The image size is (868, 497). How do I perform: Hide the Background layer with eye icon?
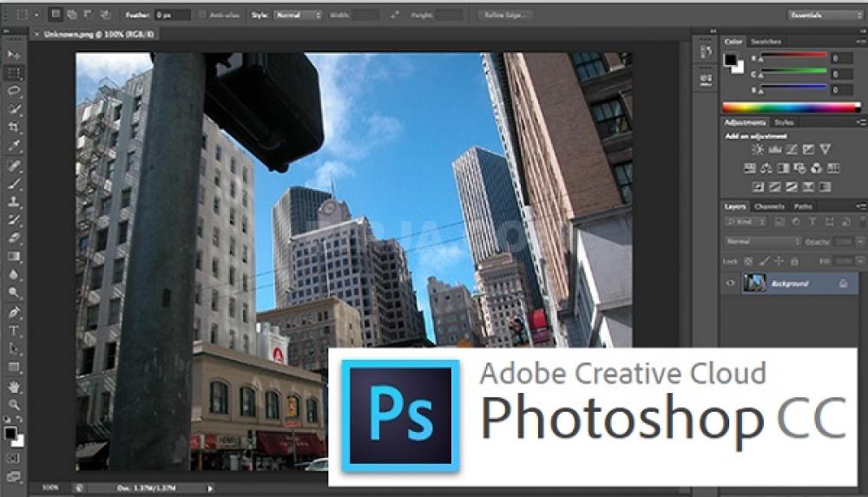click(x=730, y=284)
